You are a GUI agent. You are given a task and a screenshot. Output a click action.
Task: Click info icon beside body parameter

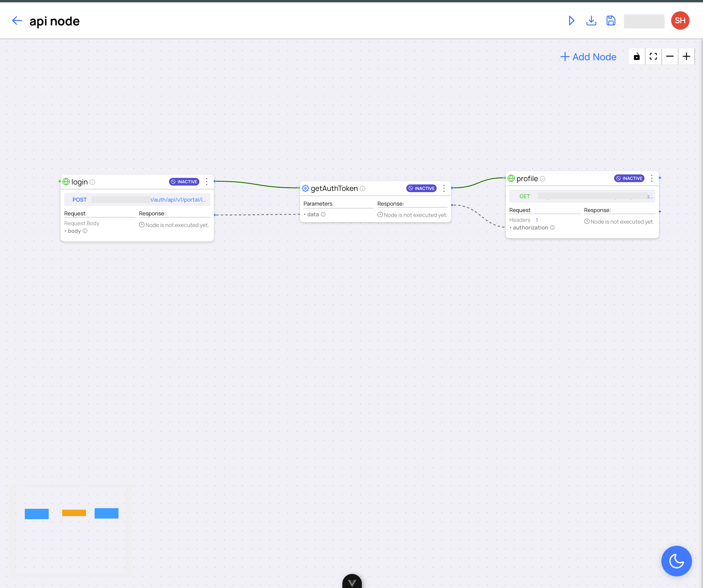(x=85, y=231)
